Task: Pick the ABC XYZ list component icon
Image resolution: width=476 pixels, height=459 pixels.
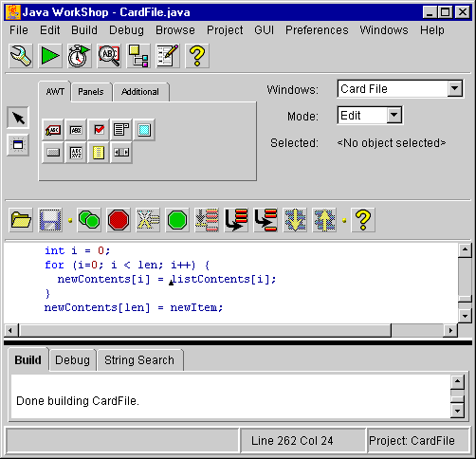Action: click(x=76, y=153)
